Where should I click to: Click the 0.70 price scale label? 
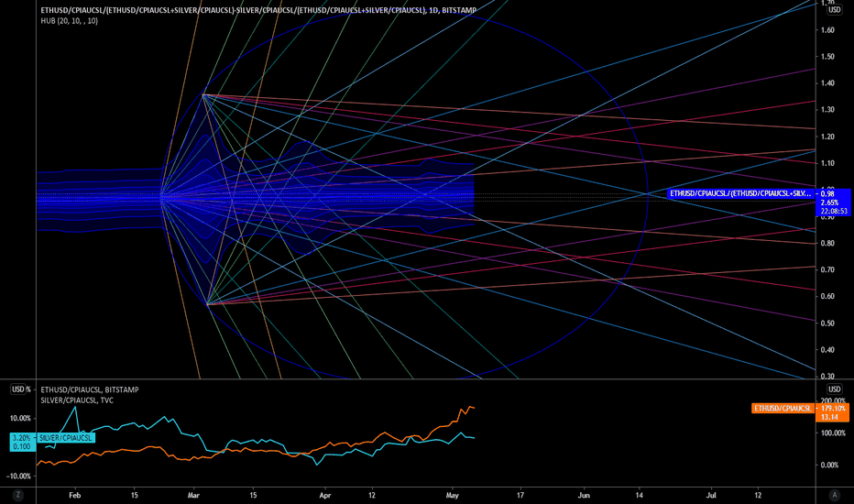coord(827,269)
